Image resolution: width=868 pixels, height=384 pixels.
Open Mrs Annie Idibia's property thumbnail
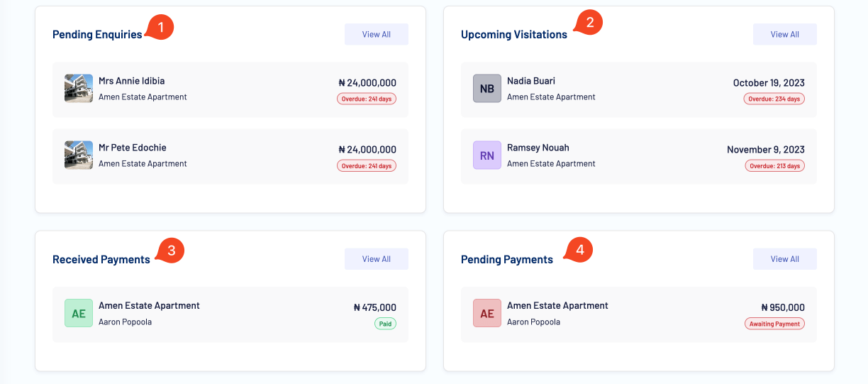(79, 89)
